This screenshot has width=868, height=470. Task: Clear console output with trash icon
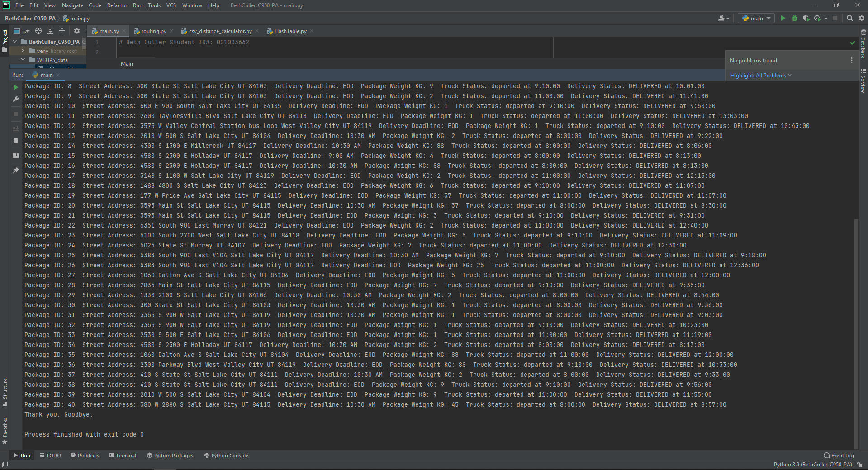pyautogui.click(x=16, y=141)
